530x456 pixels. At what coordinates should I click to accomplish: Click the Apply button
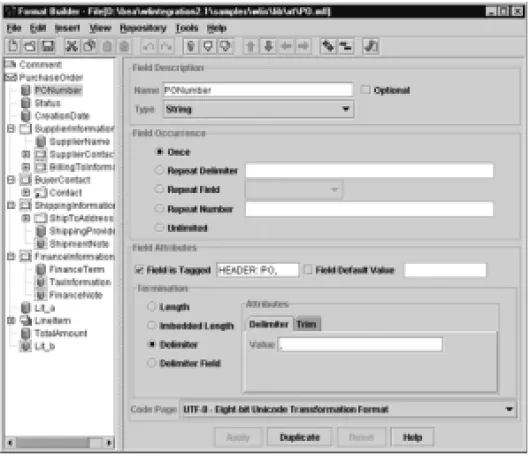(x=238, y=437)
